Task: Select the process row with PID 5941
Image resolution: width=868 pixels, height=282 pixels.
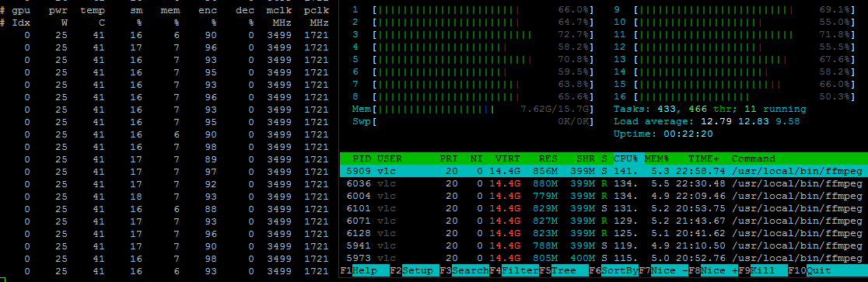Action: pyautogui.click(x=604, y=245)
